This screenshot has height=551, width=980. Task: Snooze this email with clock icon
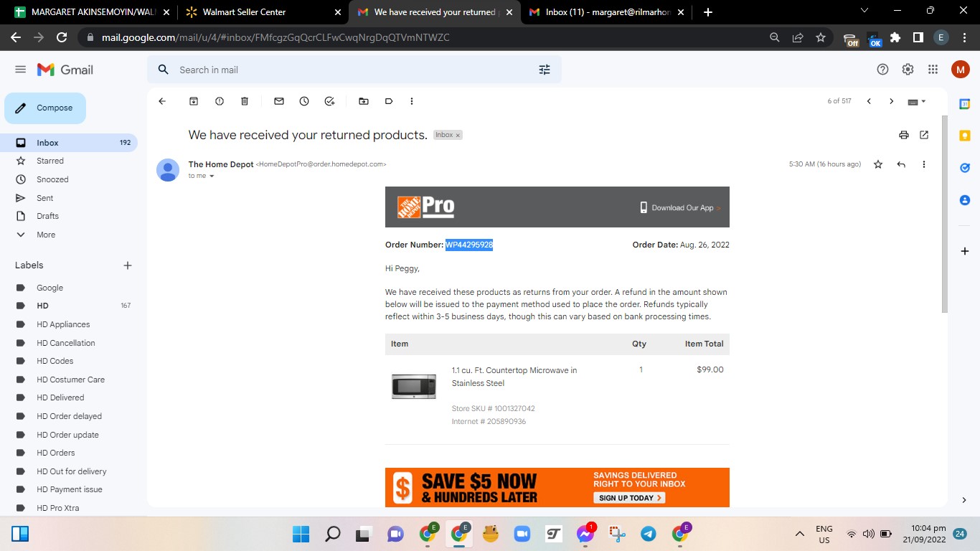tap(304, 101)
